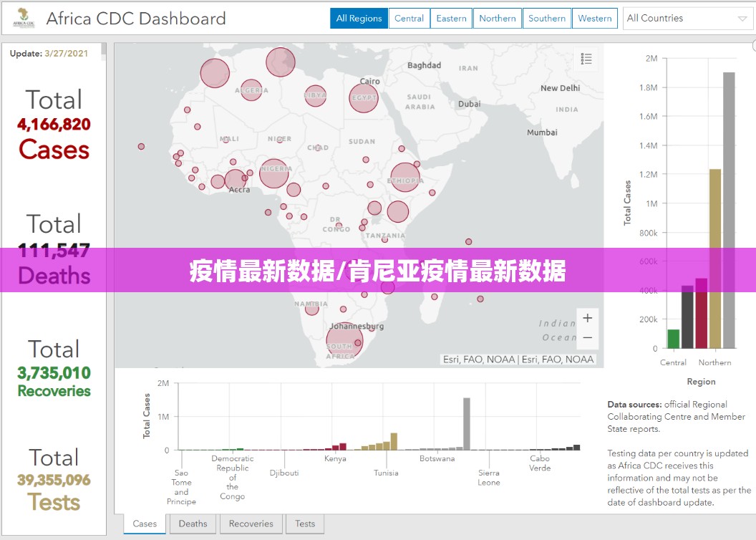Switch to the Deaths tab

[x=193, y=524]
